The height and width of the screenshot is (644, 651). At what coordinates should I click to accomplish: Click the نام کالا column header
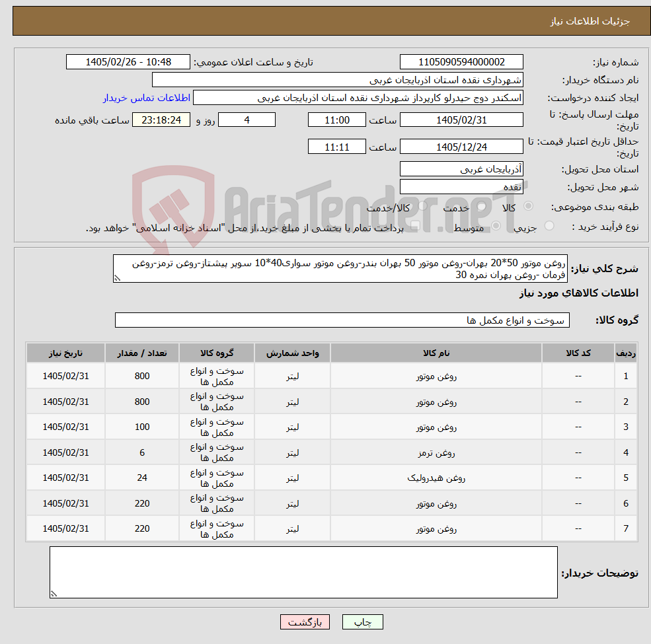[436, 353]
